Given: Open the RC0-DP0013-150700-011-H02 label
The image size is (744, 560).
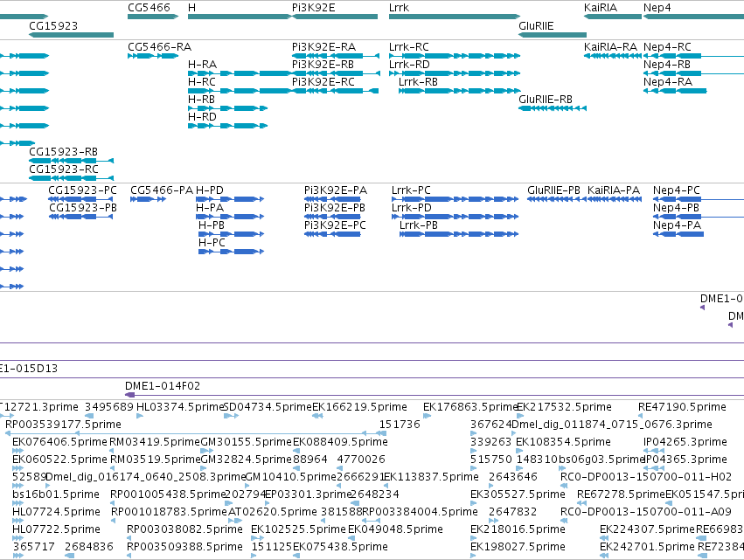Looking at the screenshot, I should point(646,477).
